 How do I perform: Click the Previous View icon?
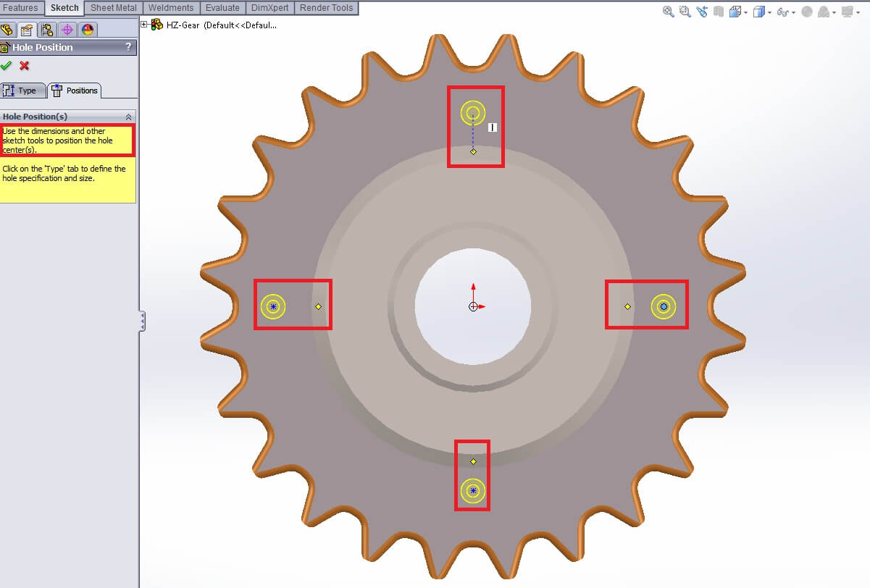(x=701, y=10)
